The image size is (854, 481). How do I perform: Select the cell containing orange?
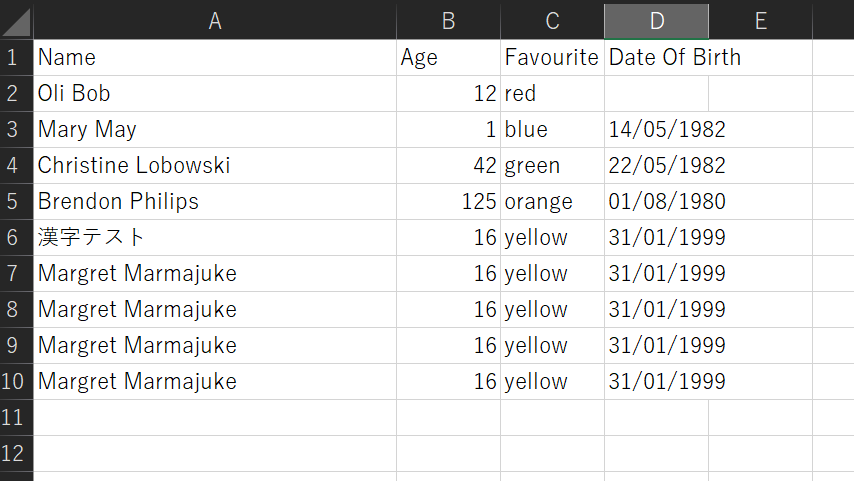click(552, 201)
